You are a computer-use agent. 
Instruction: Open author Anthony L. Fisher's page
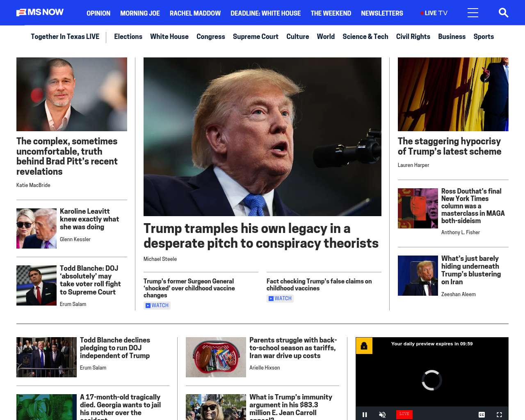coord(461,233)
